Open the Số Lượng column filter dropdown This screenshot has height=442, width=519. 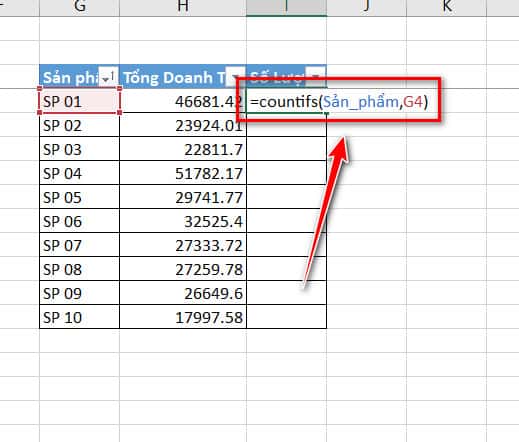tap(315, 77)
